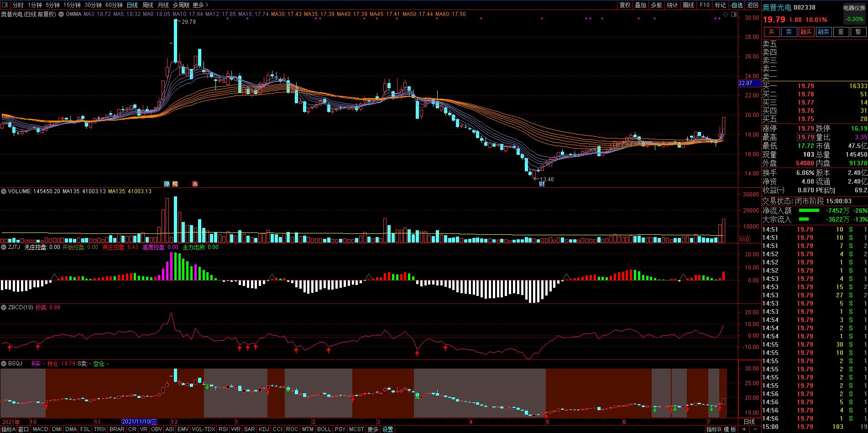
Task: Select the 1分钟 period tab
Action: coord(35,5)
